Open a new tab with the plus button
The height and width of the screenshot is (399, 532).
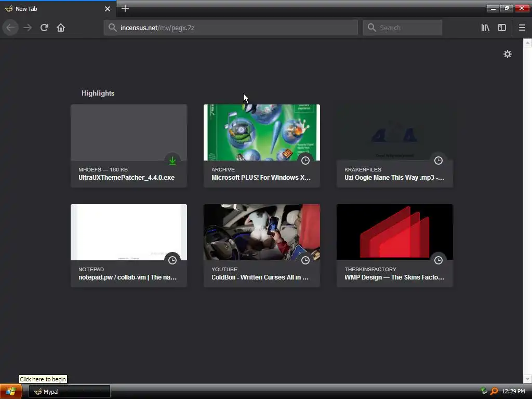click(125, 8)
